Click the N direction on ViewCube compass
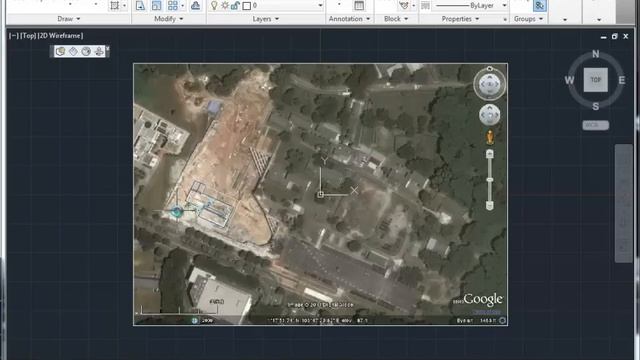Image resolution: width=640 pixels, height=360 pixels. click(x=596, y=54)
